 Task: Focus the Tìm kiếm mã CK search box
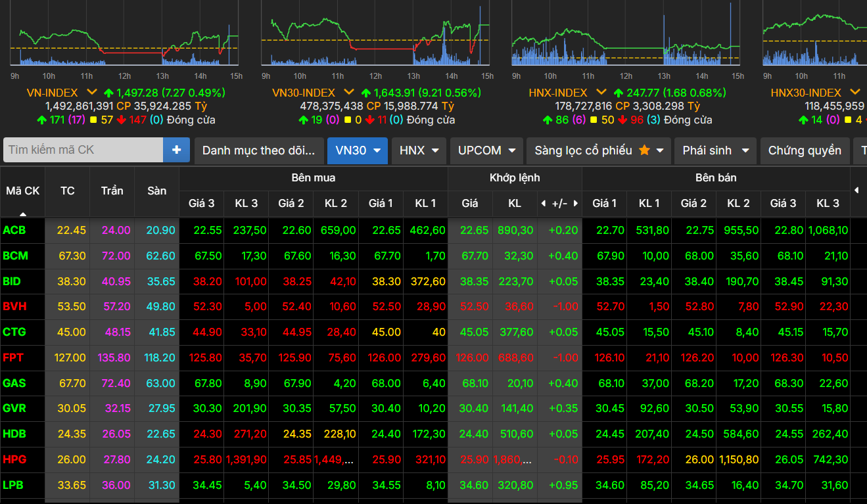[83, 150]
